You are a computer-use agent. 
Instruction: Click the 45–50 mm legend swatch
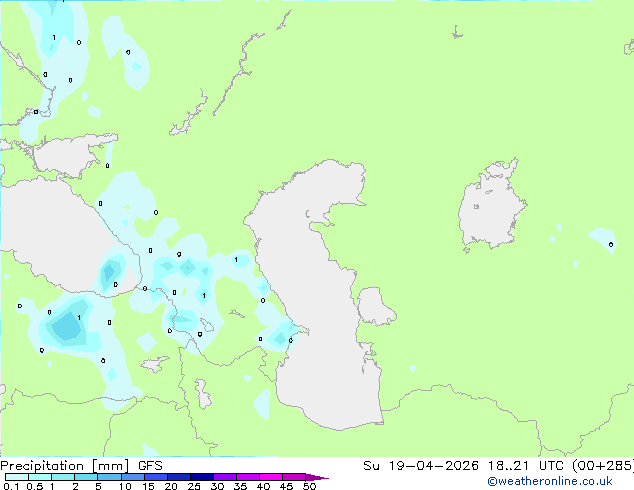tap(294, 477)
